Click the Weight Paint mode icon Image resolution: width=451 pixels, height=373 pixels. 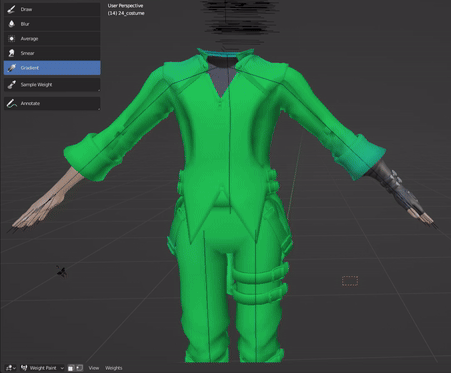coord(24,368)
